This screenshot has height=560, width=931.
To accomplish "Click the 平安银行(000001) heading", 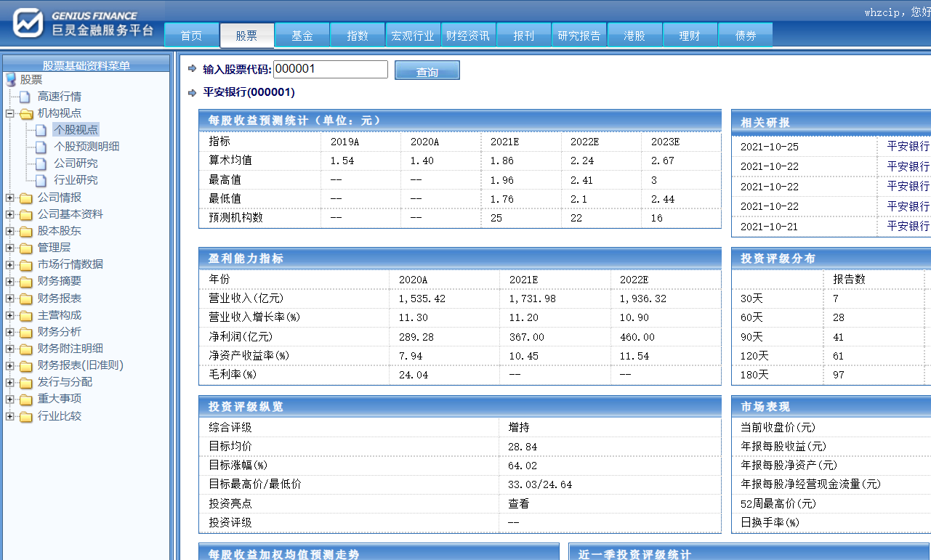I will (249, 92).
